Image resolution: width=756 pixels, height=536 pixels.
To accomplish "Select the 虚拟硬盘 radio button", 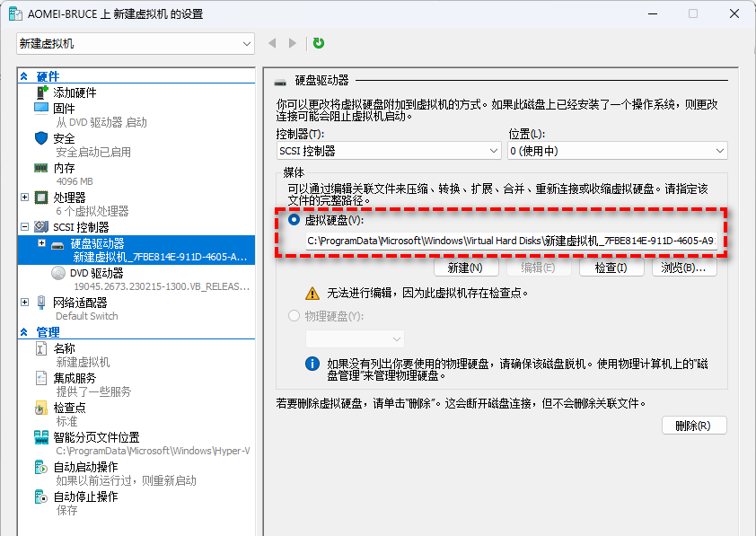I will tap(294, 220).
